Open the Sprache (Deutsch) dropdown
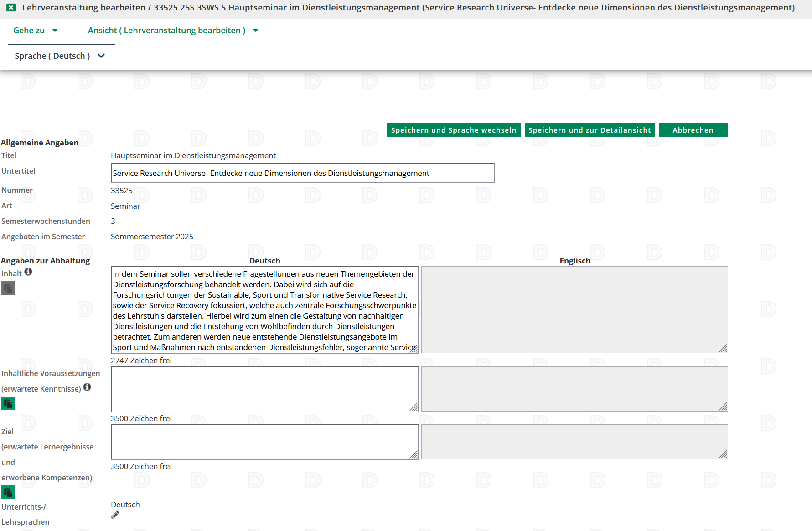Screen dimensions: 812x531 coord(61,56)
